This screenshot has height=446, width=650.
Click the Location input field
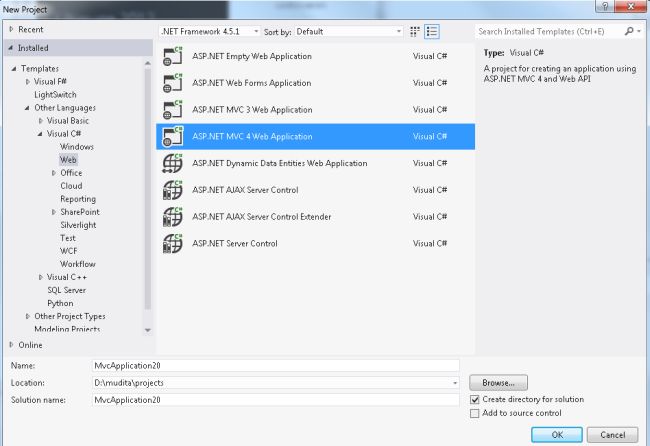tap(275, 383)
